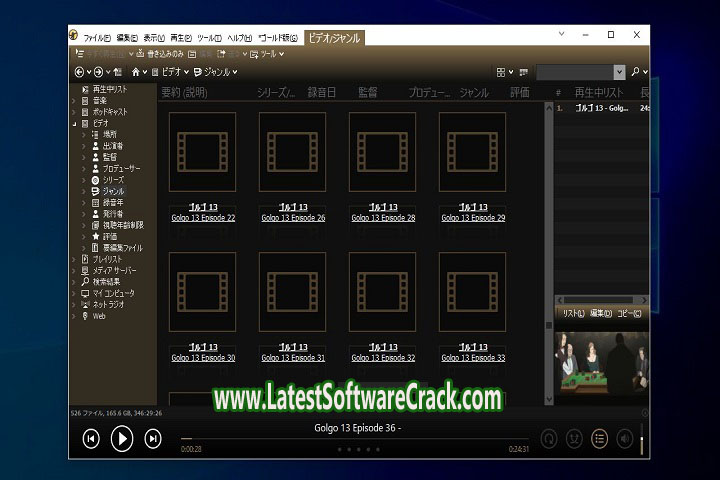This screenshot has width=720, height=480.
Task: Select the プロデューサー tree item
Action: (121, 169)
